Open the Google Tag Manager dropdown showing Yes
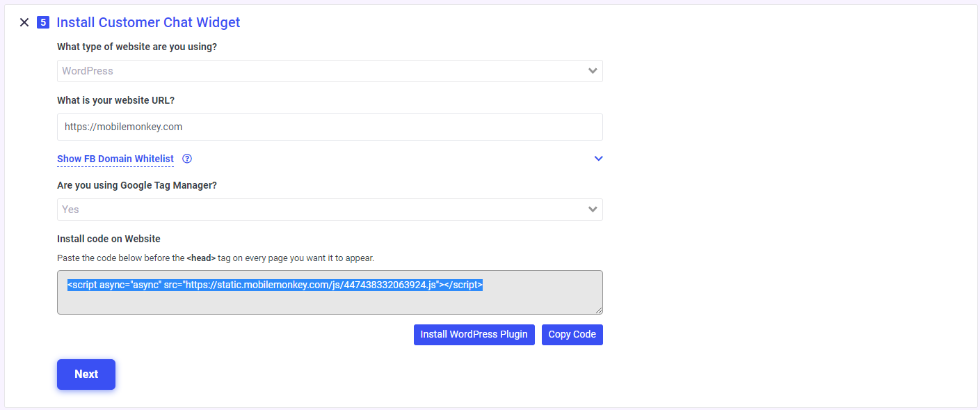Screen dimensions: 980x410 pyautogui.click(x=330, y=209)
